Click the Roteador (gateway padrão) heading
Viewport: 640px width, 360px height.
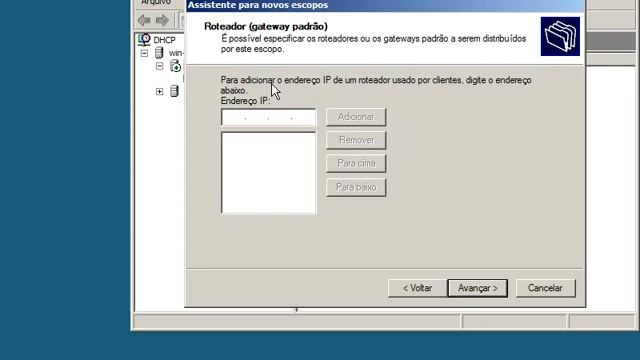(266, 26)
